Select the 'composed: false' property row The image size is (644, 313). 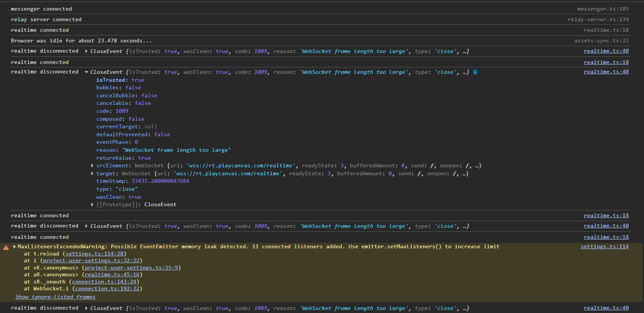pyautogui.click(x=120, y=119)
